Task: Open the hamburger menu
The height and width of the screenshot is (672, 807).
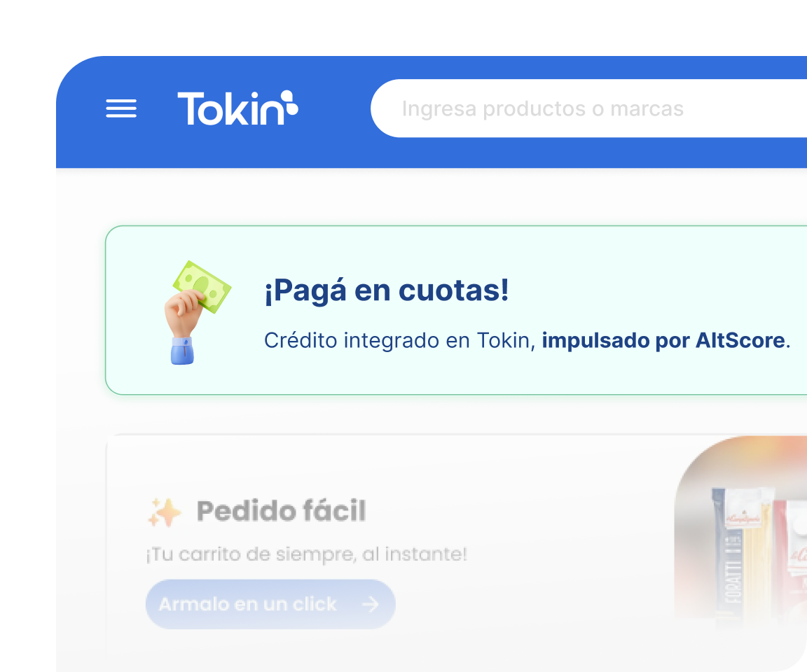Action: click(x=121, y=108)
